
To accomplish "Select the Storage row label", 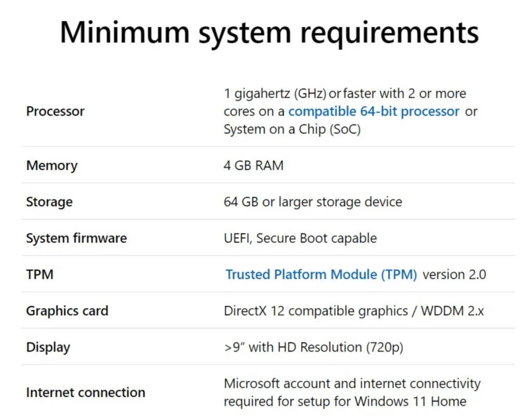I will pyautogui.click(x=49, y=202).
